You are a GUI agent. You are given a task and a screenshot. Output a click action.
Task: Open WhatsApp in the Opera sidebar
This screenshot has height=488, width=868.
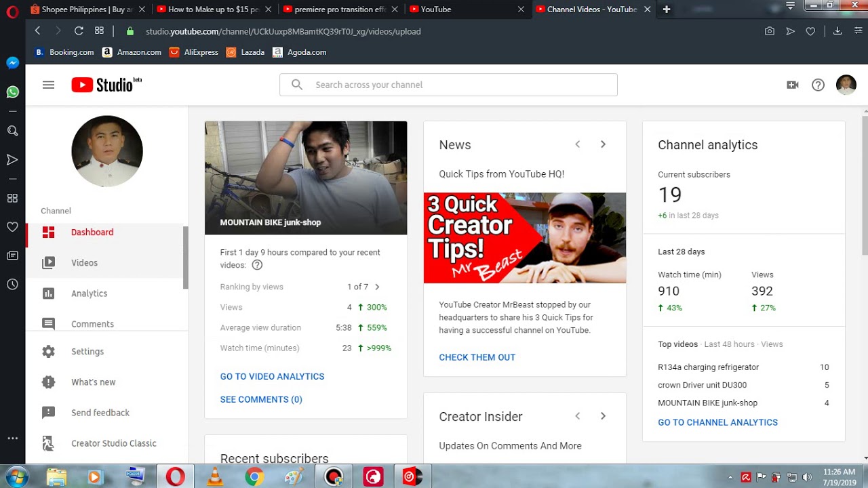(x=12, y=91)
